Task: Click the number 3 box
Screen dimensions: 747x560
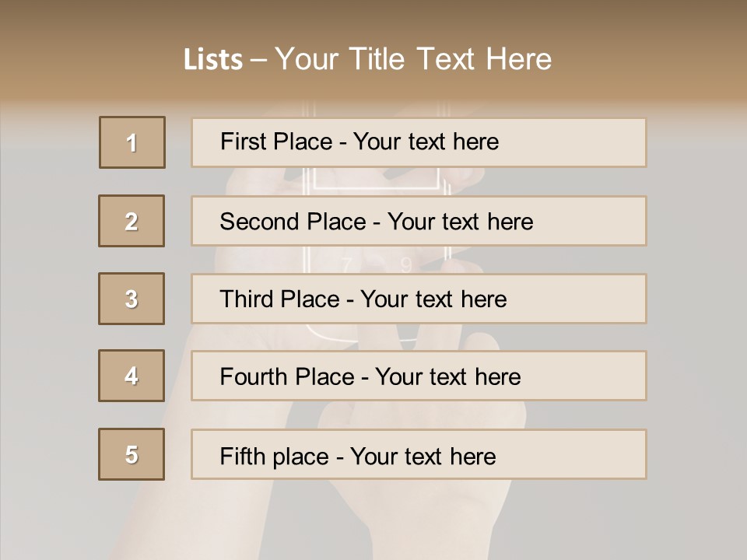Action: coord(132,299)
